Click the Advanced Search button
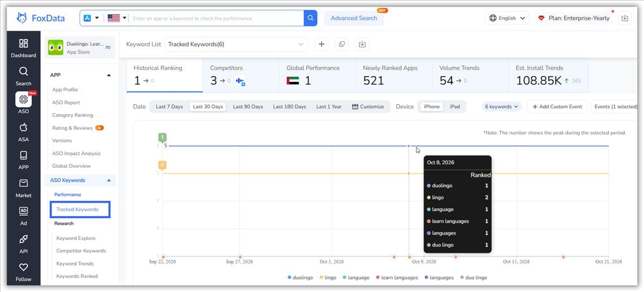This screenshot has width=644, height=292. pyautogui.click(x=354, y=18)
